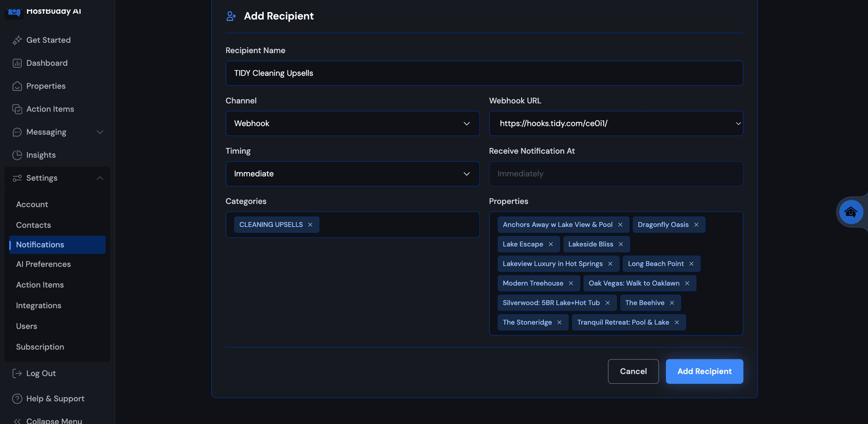The width and height of the screenshot is (868, 424).
Task: Click the HostBuddy AI logo
Action: [14, 12]
